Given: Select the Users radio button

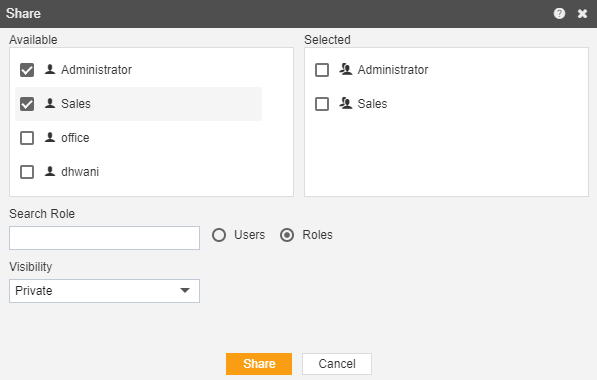Looking at the screenshot, I should coord(219,235).
